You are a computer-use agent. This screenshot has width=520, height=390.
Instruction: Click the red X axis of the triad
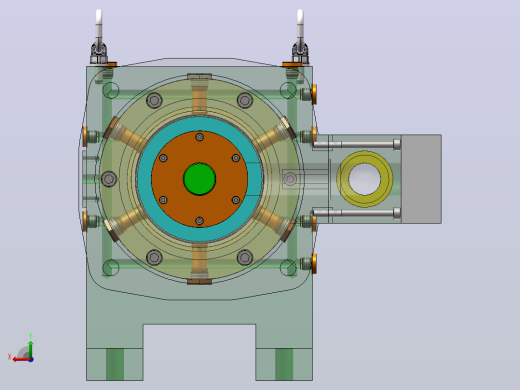[21, 359]
